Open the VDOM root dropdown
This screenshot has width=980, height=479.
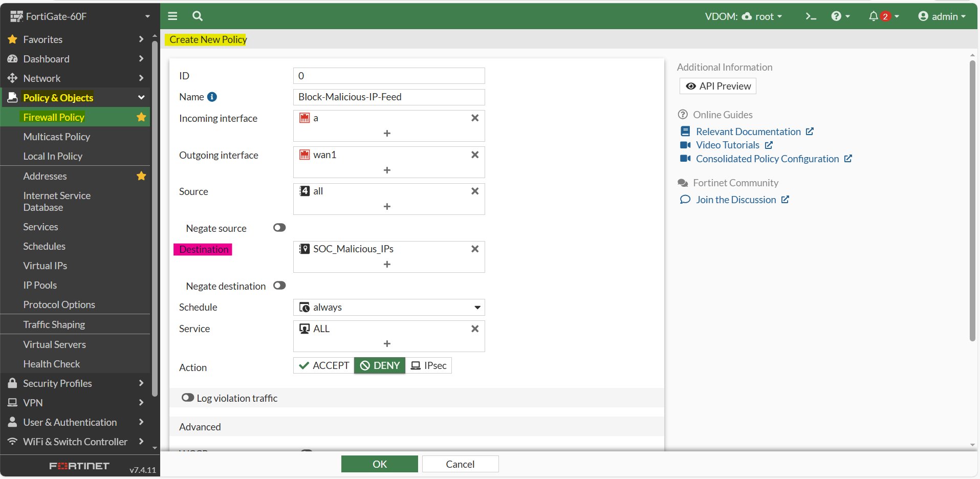coord(744,16)
